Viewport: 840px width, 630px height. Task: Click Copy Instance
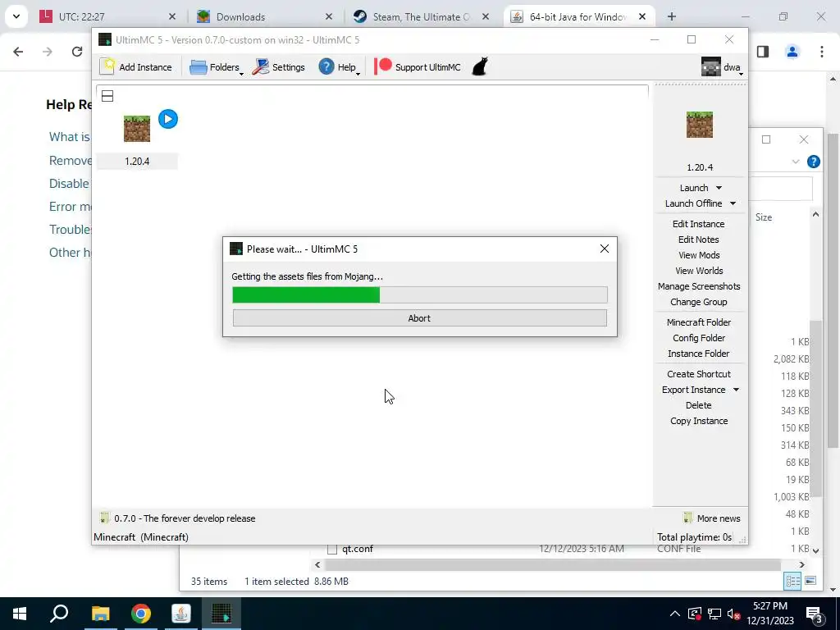click(x=699, y=421)
